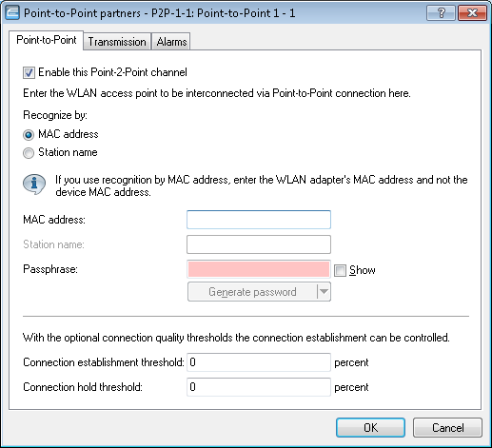492x448 pixels.
Task: Click the pink Passphrase field
Action: [x=259, y=269]
